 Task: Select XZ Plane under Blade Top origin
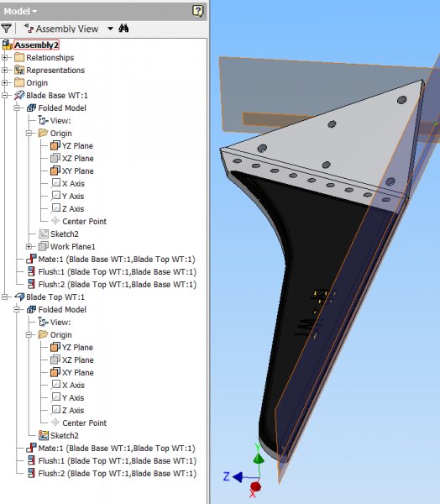coord(71,360)
